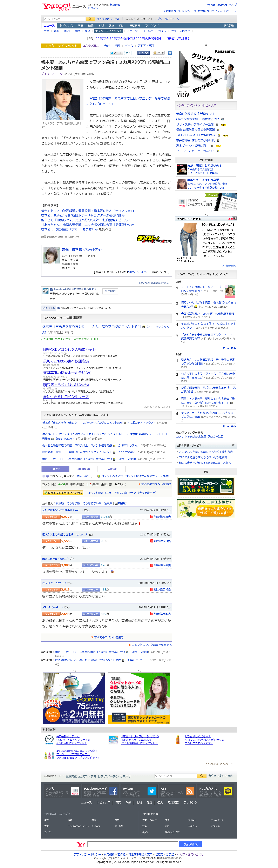This screenshot has width=278, height=868.
Task: Click the footer KakaoTalk icon
Action: tap(228, 791)
